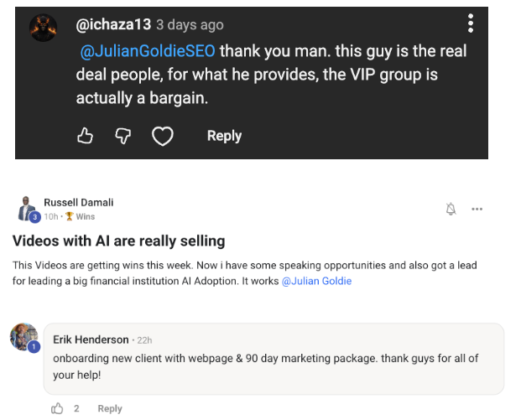Click Erik Henderson's avatar
Screen dimensions: 521x420
tap(24, 336)
